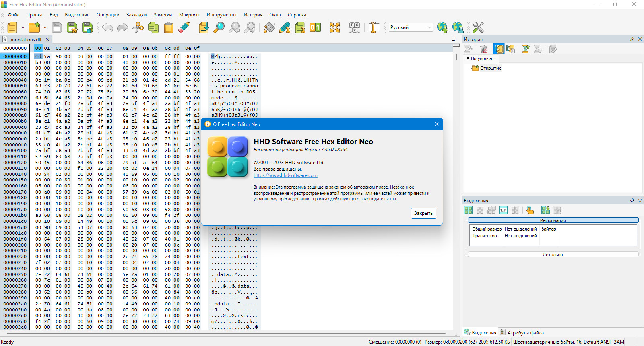Click the orange hand pointer selection icon
Viewport: 644px width, 346px height.
click(x=530, y=210)
